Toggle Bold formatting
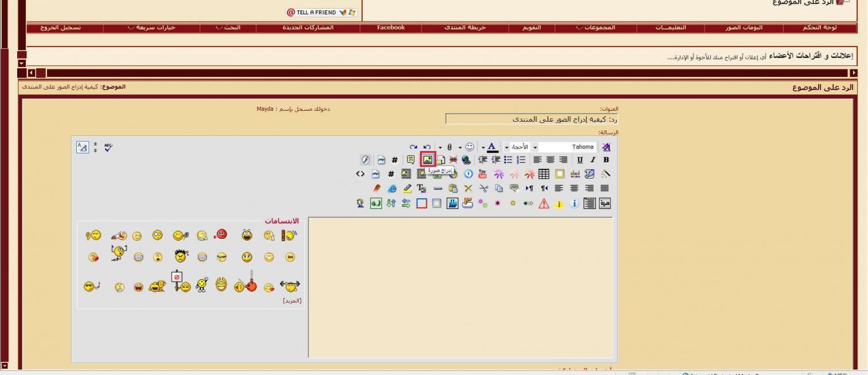 606,160
